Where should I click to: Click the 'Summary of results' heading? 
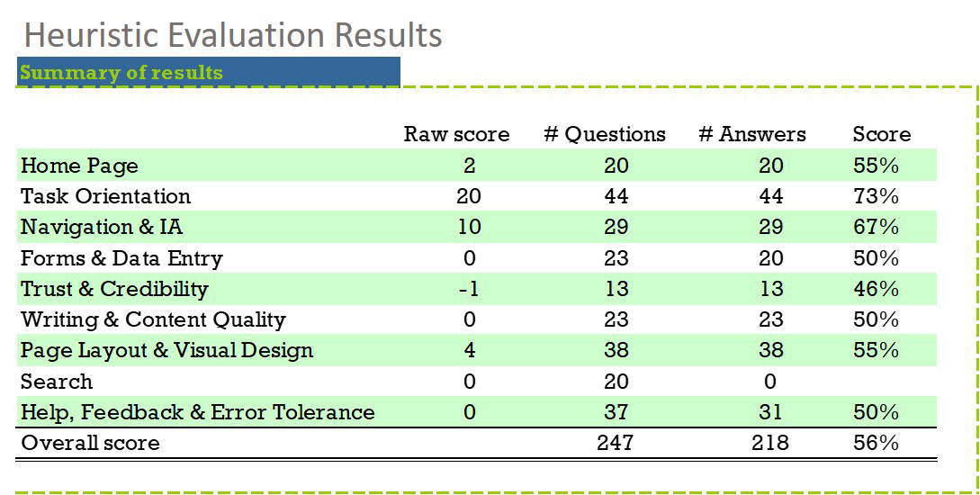click(121, 73)
